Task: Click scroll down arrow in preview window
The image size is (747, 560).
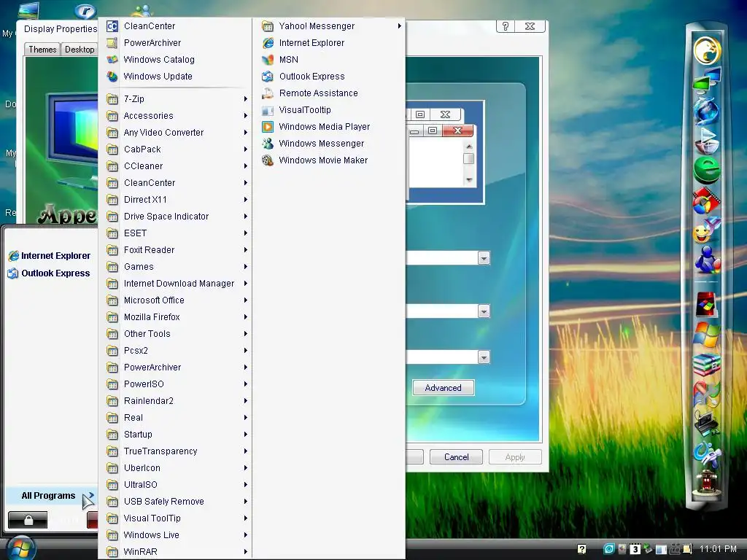Action: [x=469, y=180]
